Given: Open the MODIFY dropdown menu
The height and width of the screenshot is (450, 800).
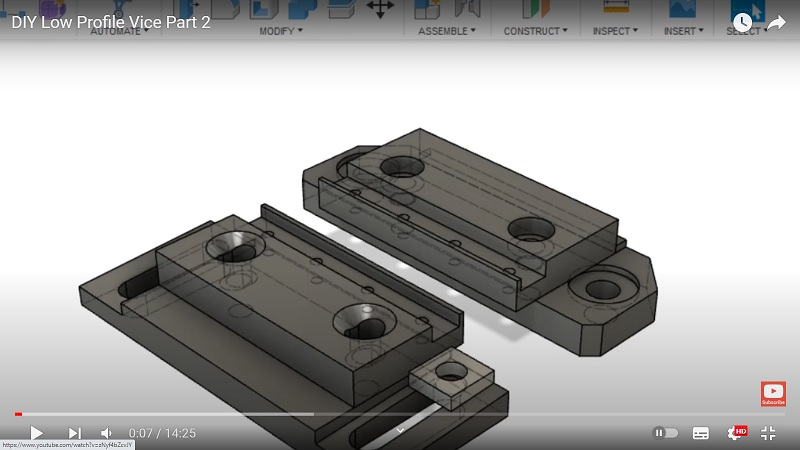Looking at the screenshot, I should coord(281,31).
